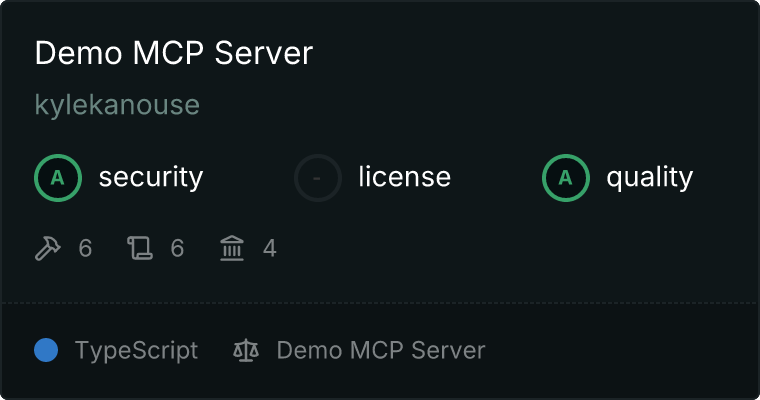
Task: Click the balance scales license icon
Action: tap(245, 350)
